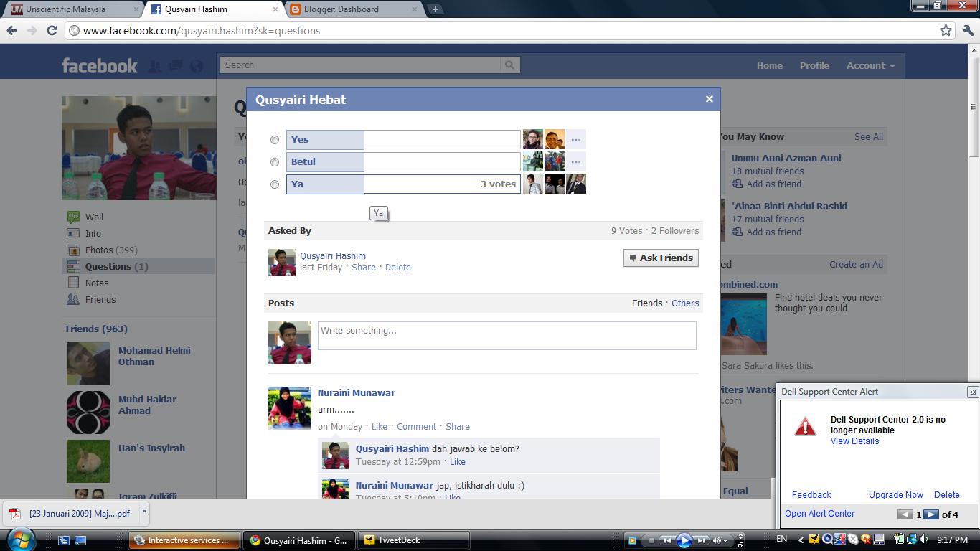Comment on Nuraini Munawar's post
This screenshot has height=551, width=980.
point(416,426)
